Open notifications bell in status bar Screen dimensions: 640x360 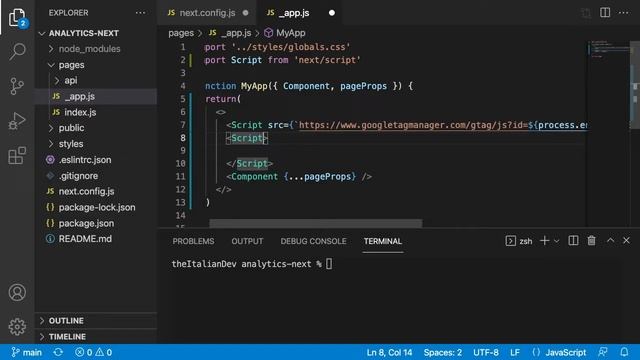coord(624,352)
